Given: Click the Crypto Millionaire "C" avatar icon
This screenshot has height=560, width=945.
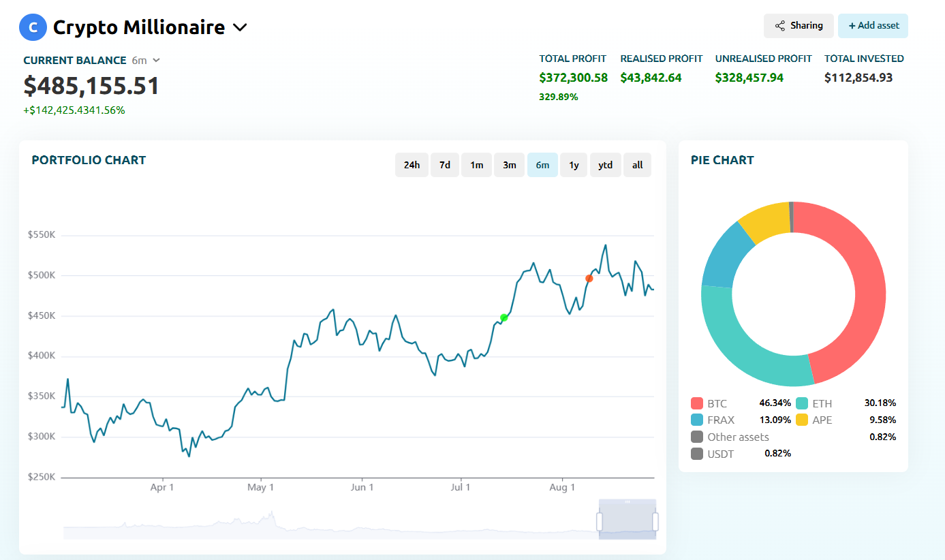Looking at the screenshot, I should coord(33,27).
